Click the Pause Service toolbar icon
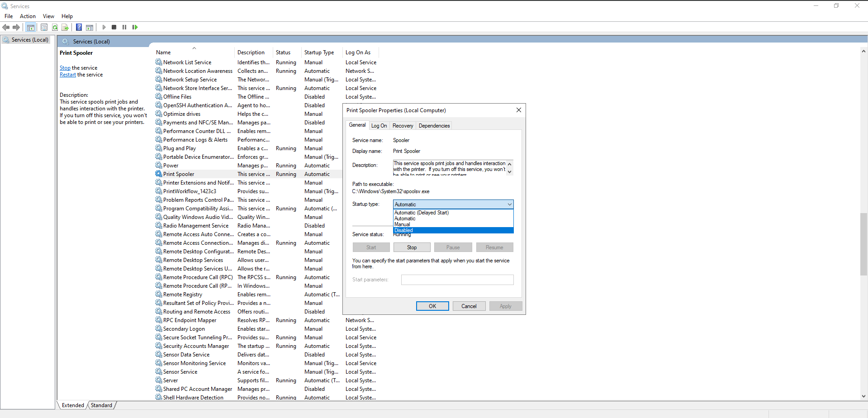This screenshot has height=418, width=868. pyautogui.click(x=124, y=28)
